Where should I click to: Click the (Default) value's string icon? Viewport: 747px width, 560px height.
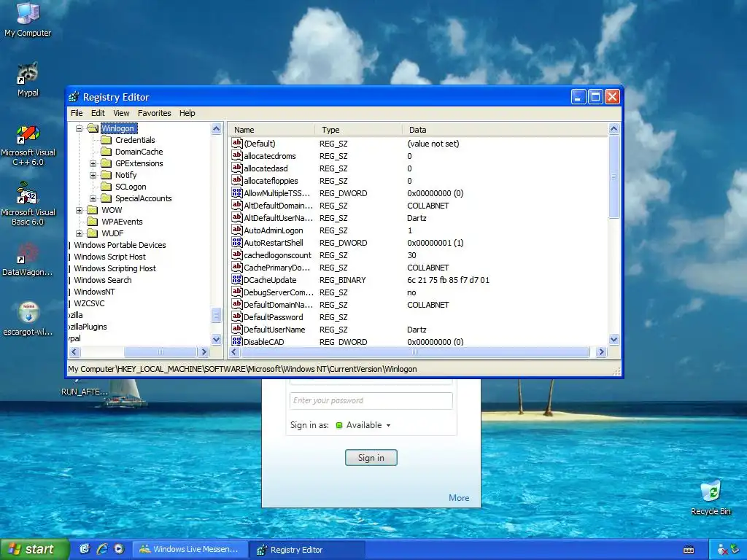(x=237, y=143)
